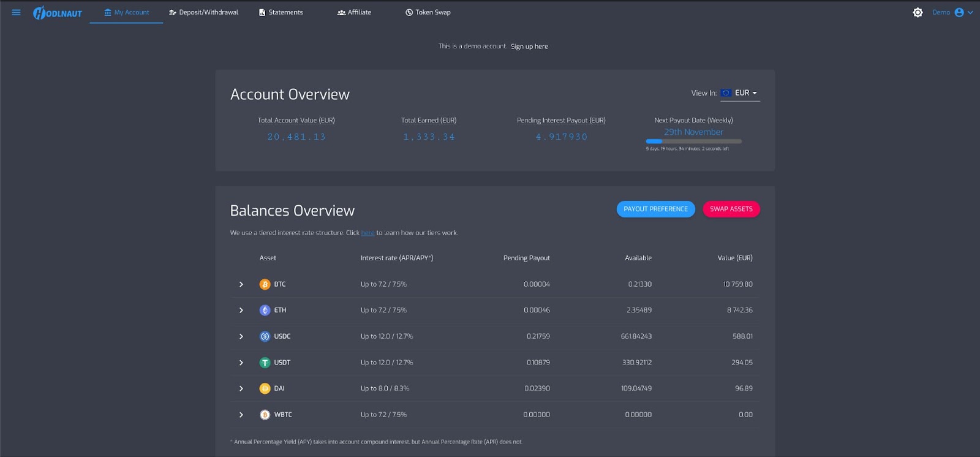Click the Swap Assets button
This screenshot has width=980, height=457.
(731, 209)
